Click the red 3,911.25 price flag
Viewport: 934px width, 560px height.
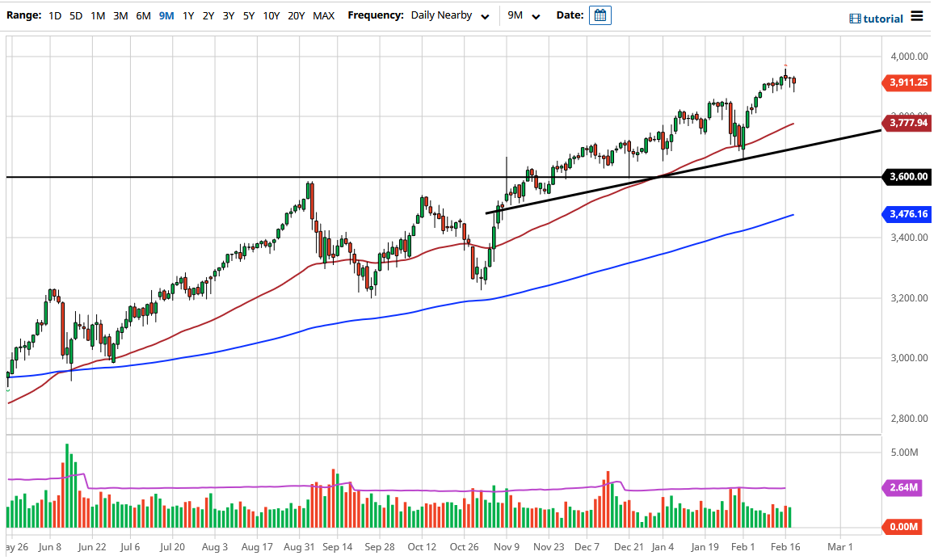tap(906, 82)
